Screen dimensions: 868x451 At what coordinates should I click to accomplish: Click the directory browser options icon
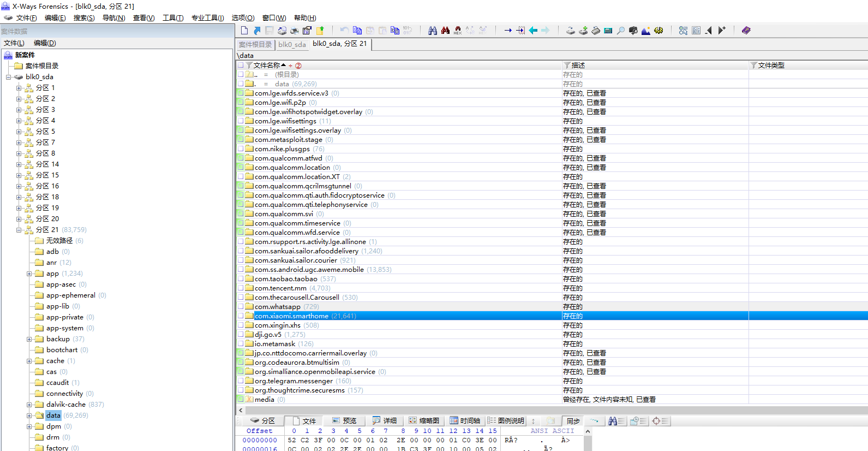(x=683, y=31)
